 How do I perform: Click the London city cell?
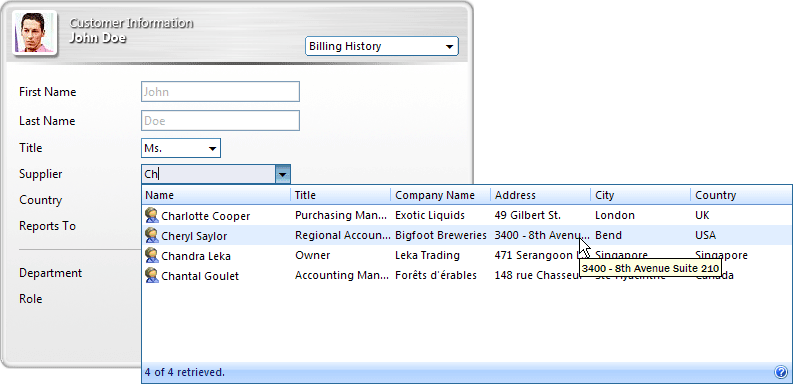pos(614,215)
